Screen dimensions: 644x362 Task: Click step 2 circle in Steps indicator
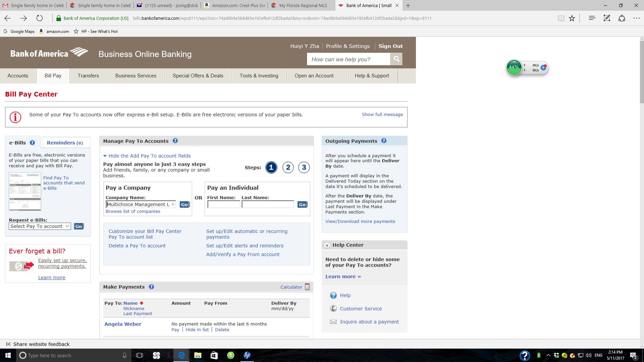288,168
